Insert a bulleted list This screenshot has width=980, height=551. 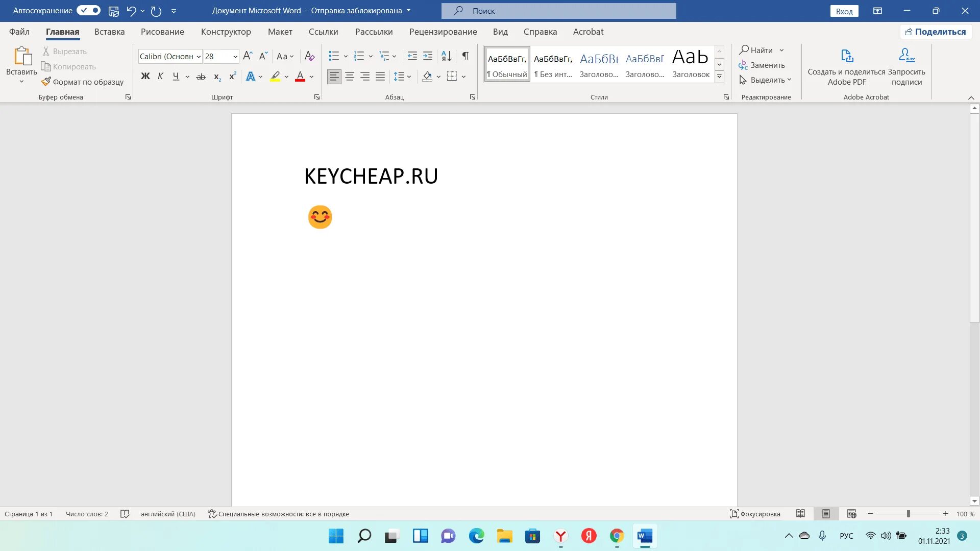pyautogui.click(x=334, y=56)
